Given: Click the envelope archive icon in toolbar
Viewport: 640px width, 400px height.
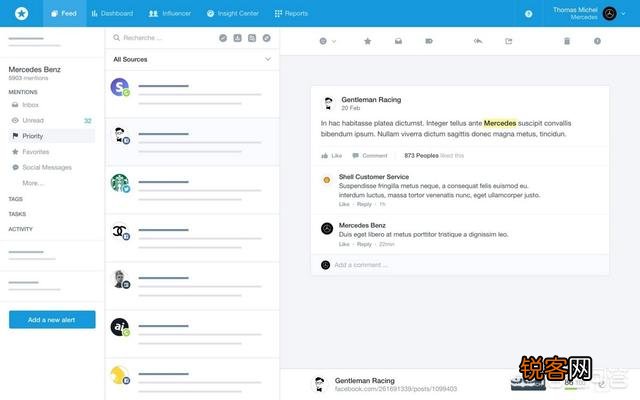Looking at the screenshot, I should (x=398, y=41).
